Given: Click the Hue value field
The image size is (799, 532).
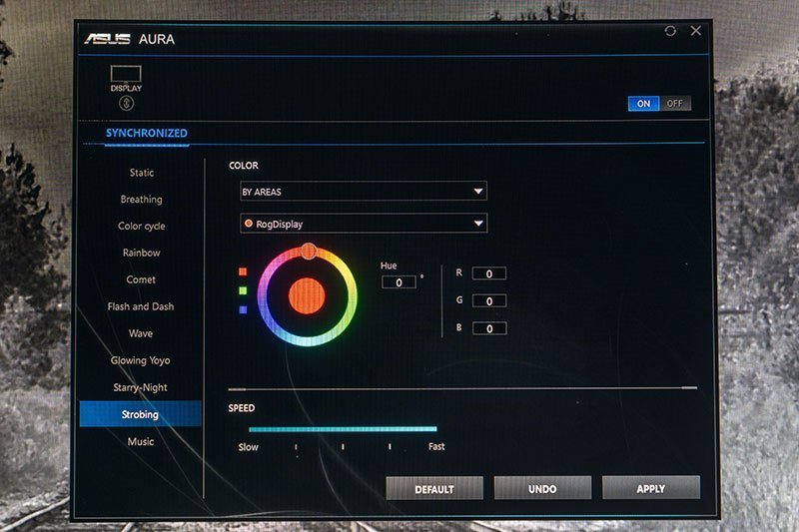Looking at the screenshot, I should [x=399, y=282].
